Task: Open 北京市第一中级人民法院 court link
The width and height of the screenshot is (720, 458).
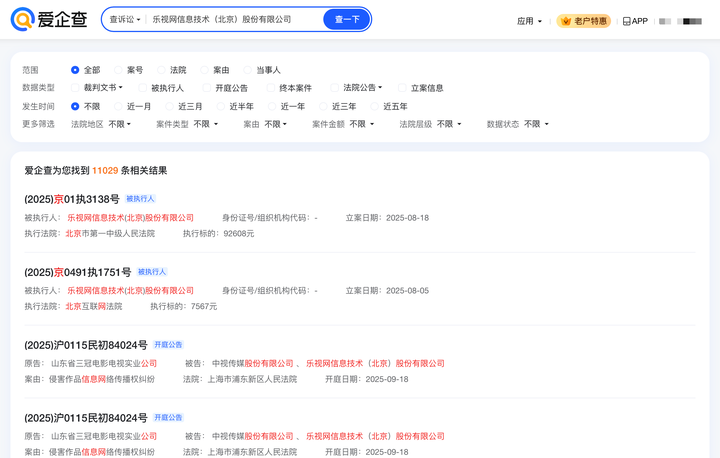Action: 110,233
